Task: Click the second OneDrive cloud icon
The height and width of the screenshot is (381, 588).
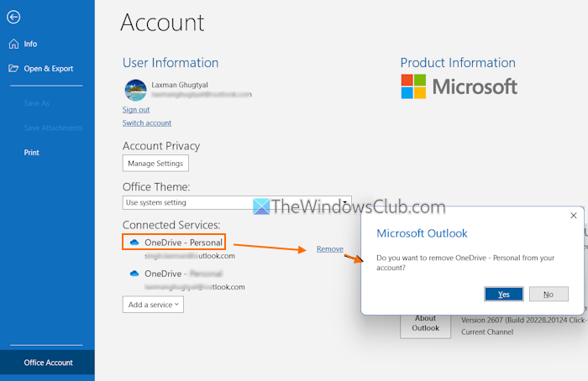Action: click(x=134, y=274)
